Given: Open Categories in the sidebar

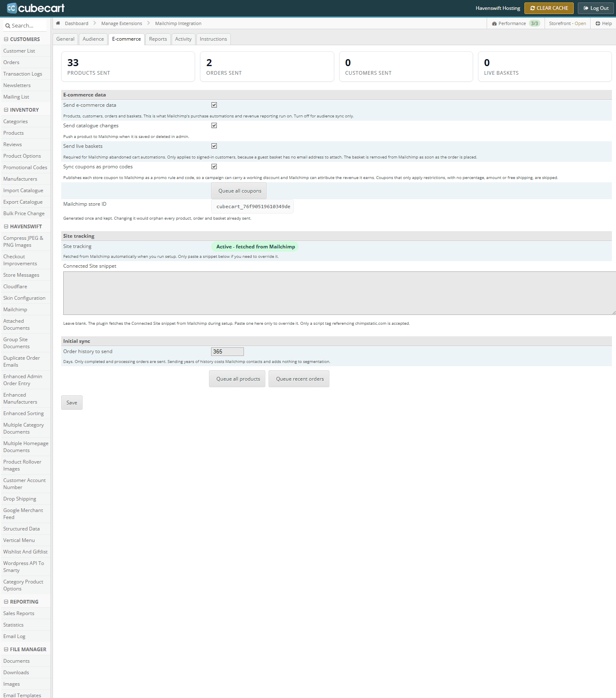Looking at the screenshot, I should click(x=16, y=122).
